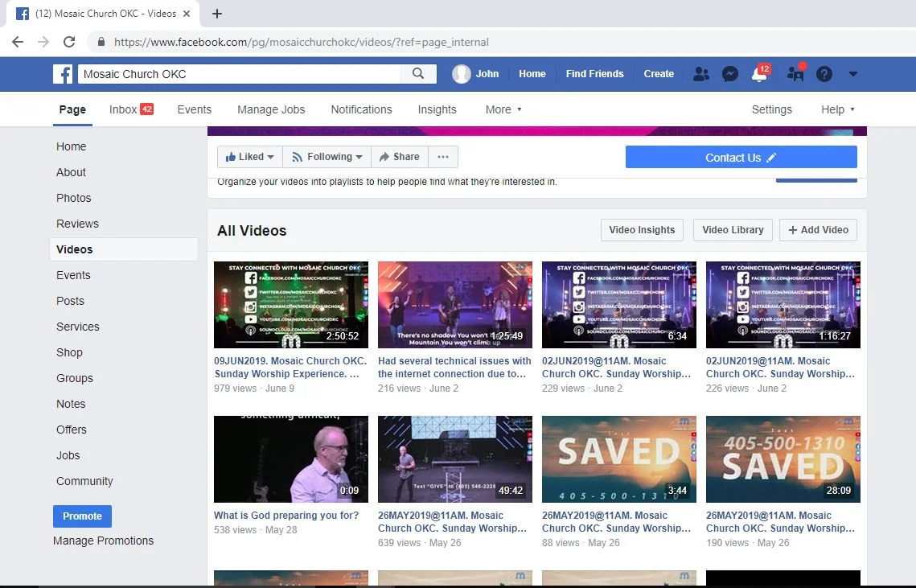Open notifications bell with 12 badge
The width and height of the screenshot is (916, 588).
point(759,74)
